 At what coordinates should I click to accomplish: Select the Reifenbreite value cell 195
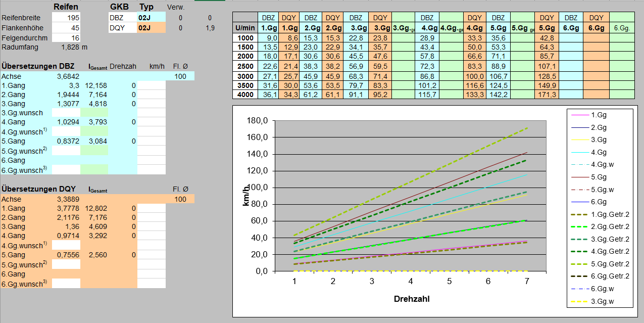click(x=66, y=18)
